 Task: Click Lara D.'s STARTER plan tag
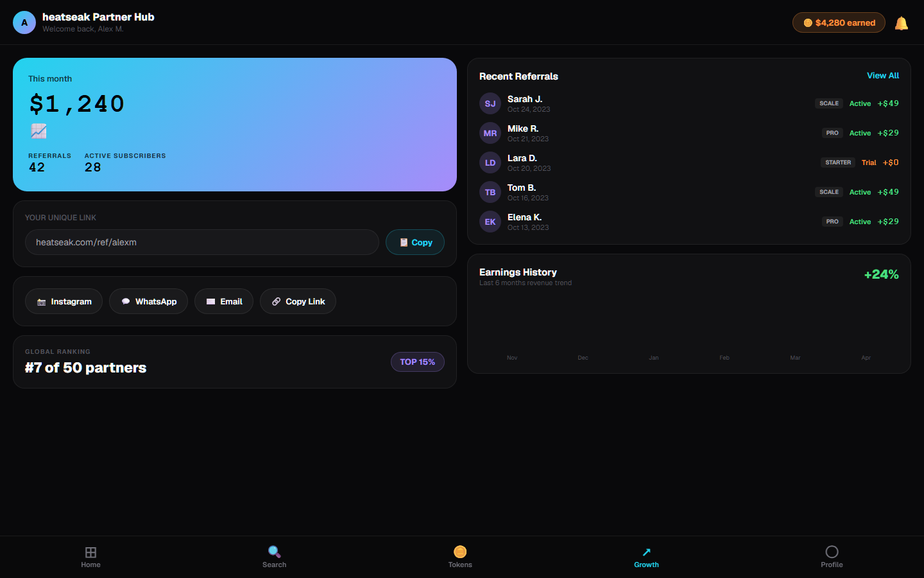[x=838, y=162]
